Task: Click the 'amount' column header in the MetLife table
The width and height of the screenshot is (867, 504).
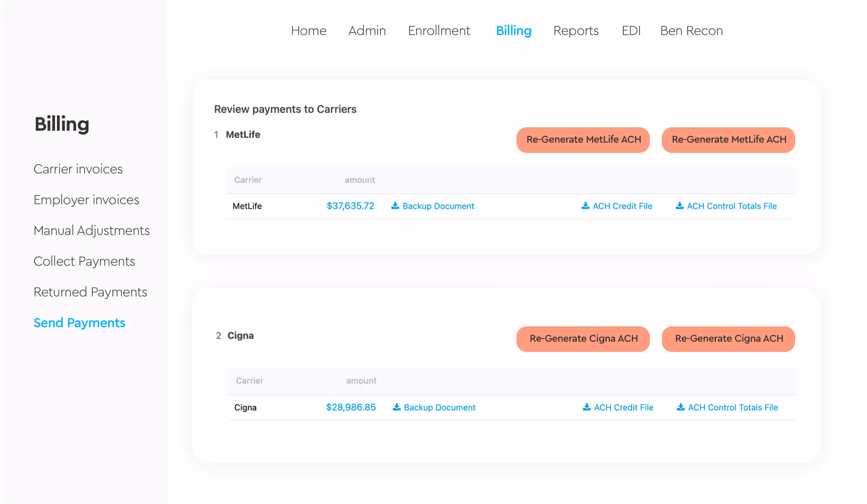Action: point(360,180)
